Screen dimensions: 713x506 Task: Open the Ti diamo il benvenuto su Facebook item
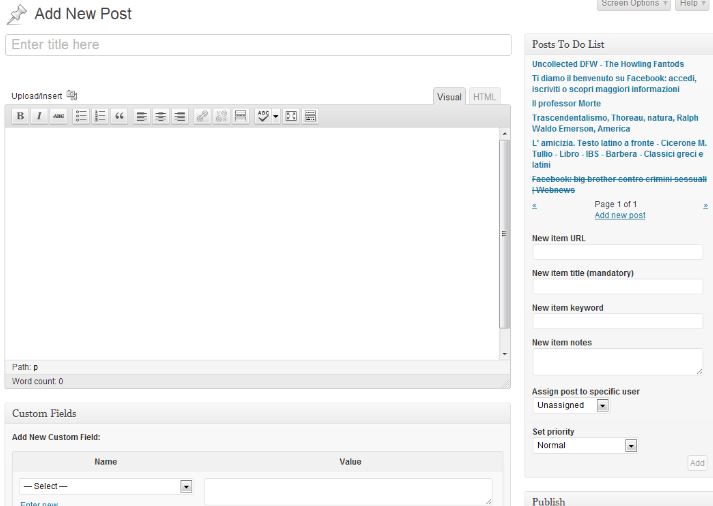point(614,84)
